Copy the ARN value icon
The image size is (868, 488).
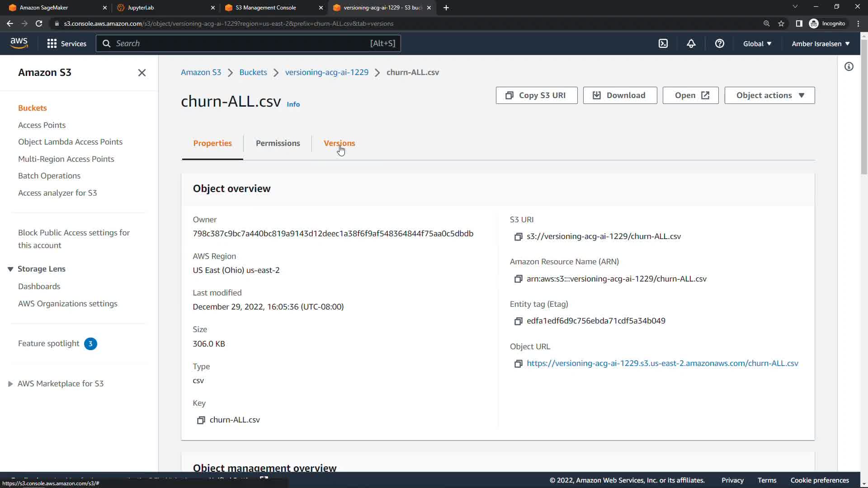tap(518, 279)
